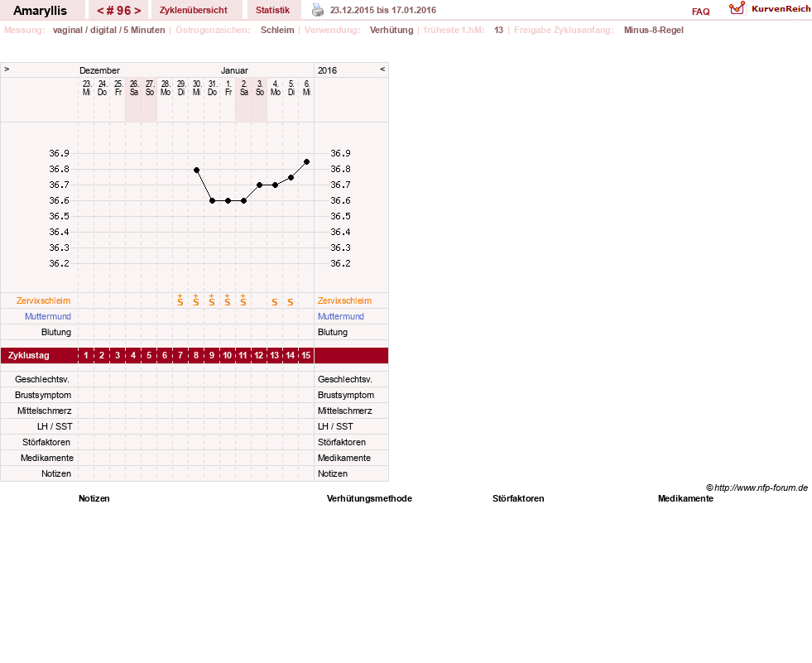Click the Minus-8-Regel setting value
812x663 pixels.
[x=654, y=30]
